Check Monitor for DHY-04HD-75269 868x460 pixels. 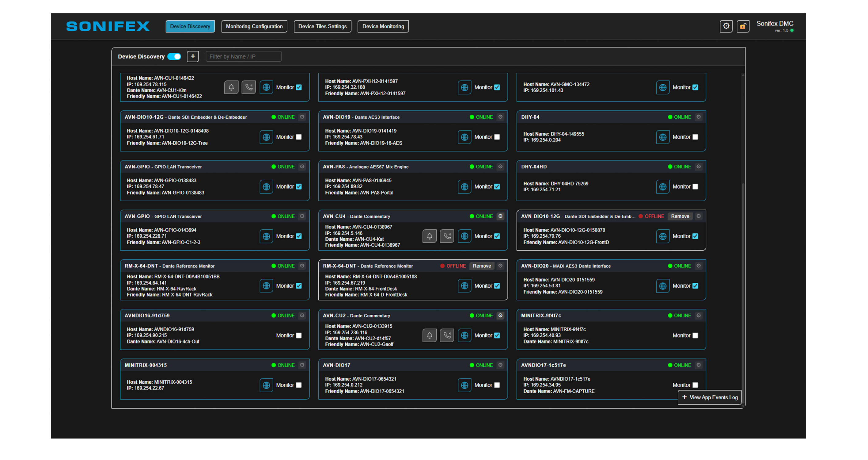pos(695,186)
